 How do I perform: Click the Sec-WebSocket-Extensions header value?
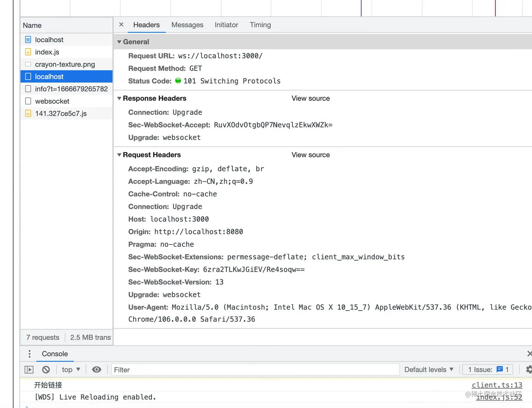click(x=316, y=257)
